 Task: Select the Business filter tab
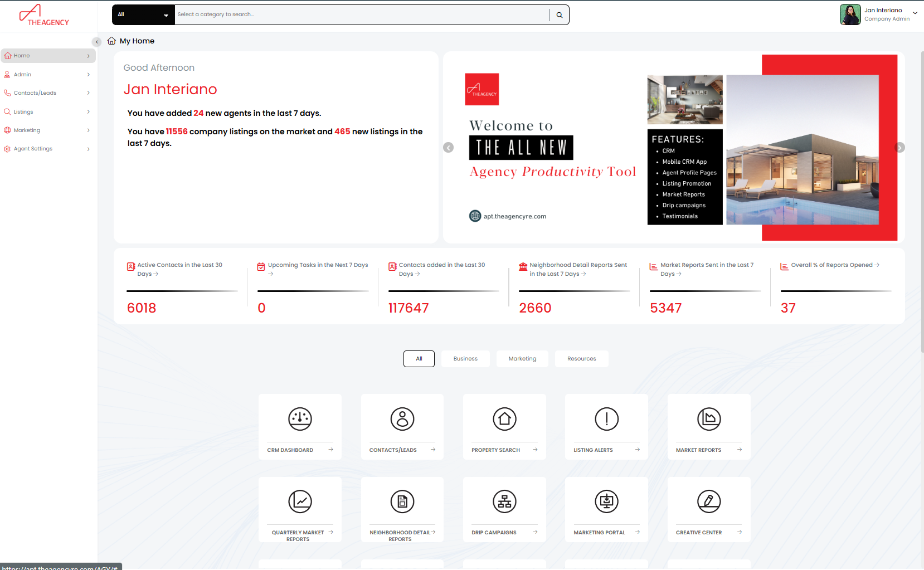[x=465, y=359]
